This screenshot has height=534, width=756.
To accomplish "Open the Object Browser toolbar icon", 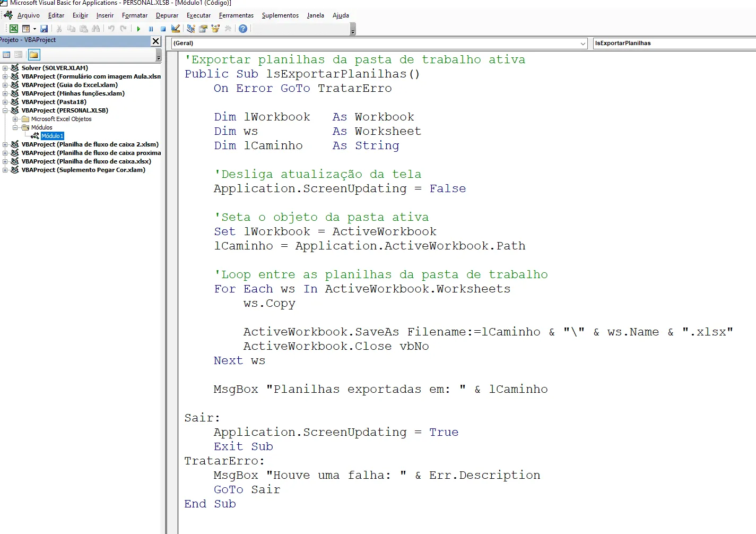I will (x=215, y=29).
